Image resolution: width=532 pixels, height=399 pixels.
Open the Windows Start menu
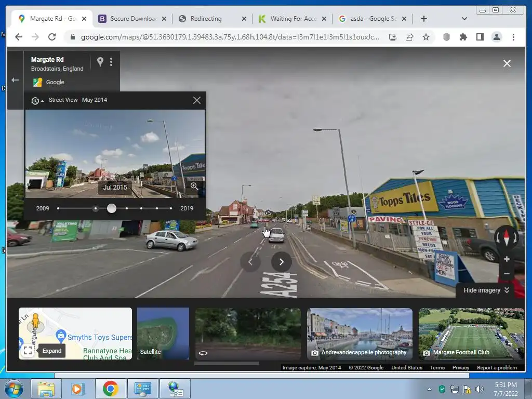click(x=14, y=389)
